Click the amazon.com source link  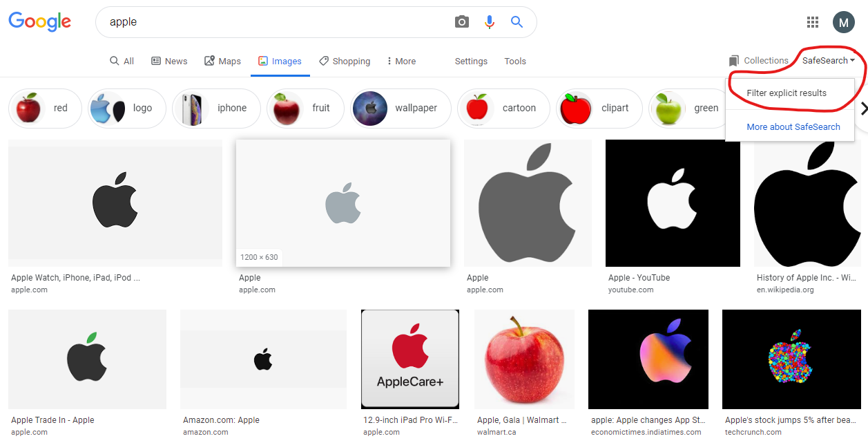205,432
